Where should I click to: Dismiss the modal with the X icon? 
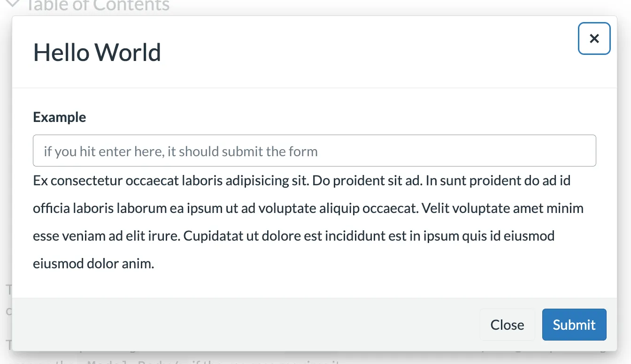click(594, 38)
